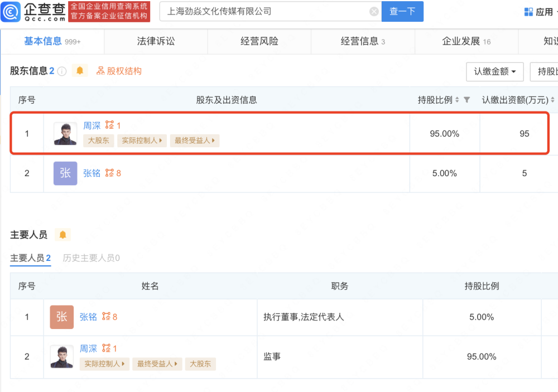Clear the search box with the X icon
Screen dimensions: 558x392
(x=374, y=12)
